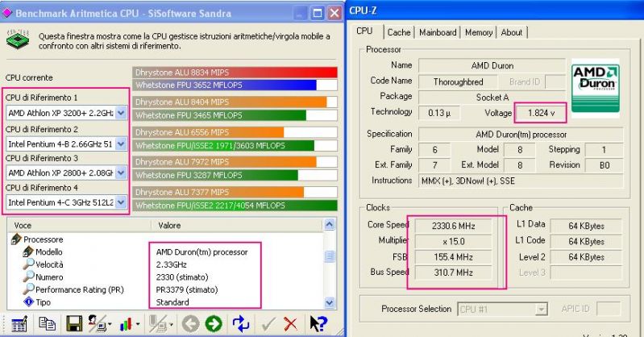Click the AMD Duron logo in CPU-Z
The height and width of the screenshot is (337, 644).
(595, 88)
